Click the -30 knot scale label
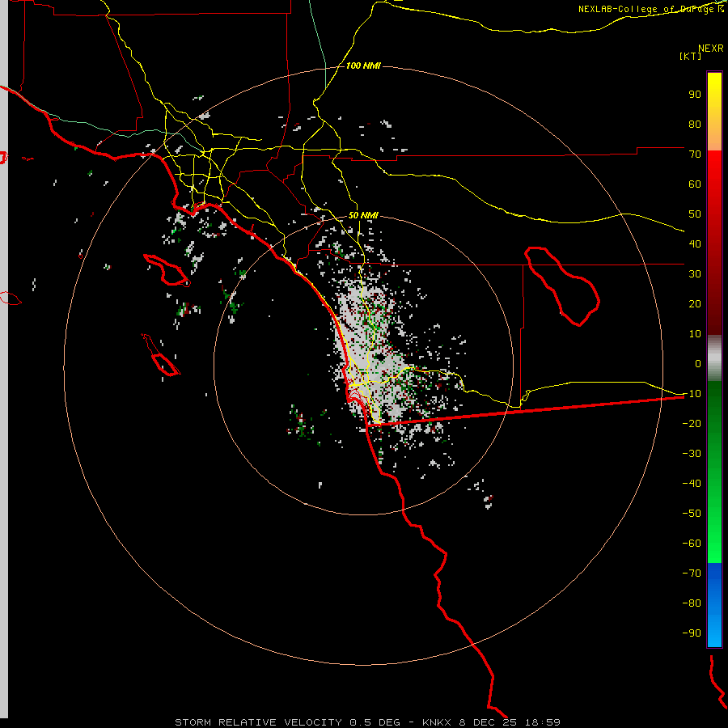The width and height of the screenshot is (728, 728). (x=692, y=454)
